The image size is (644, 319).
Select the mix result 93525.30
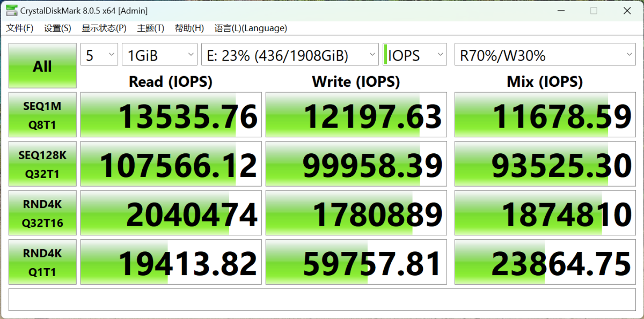click(x=545, y=164)
